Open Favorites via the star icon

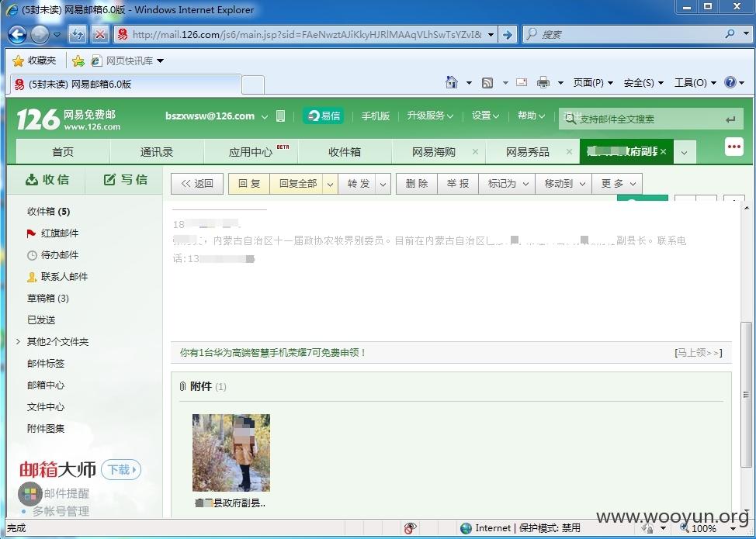click(18, 60)
